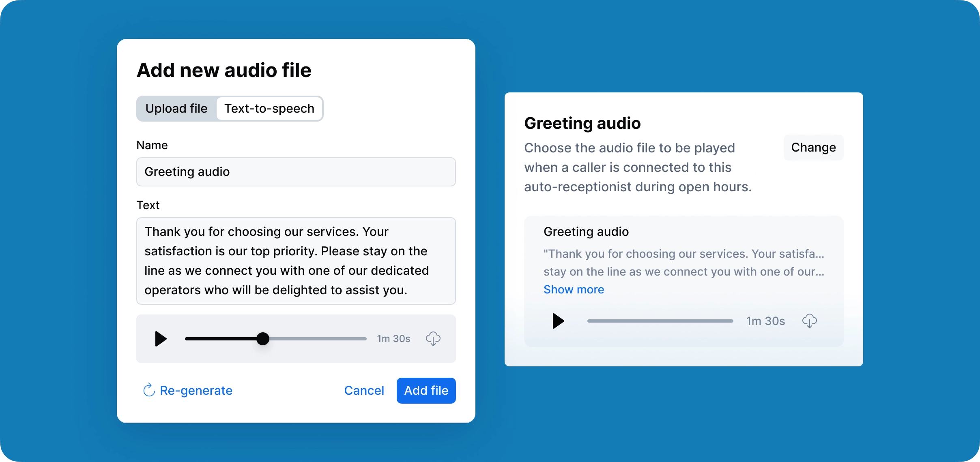Click the Name input field

pyautogui.click(x=296, y=172)
